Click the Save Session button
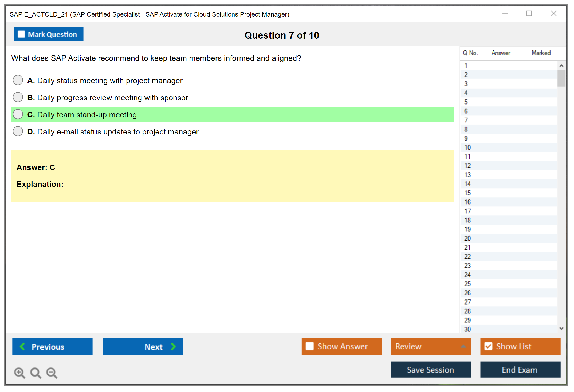The image size is (574, 392). point(431,370)
